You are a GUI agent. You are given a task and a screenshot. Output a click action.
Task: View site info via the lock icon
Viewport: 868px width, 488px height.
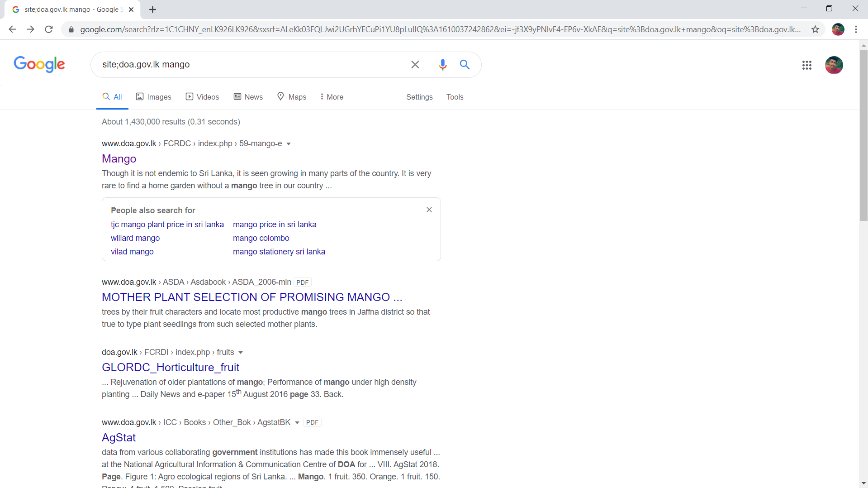[x=71, y=29]
